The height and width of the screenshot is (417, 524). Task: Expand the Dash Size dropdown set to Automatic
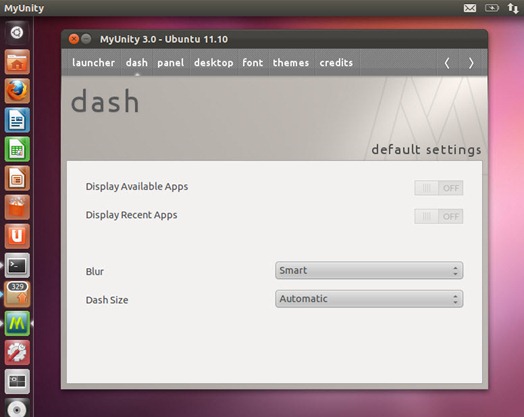[x=369, y=299]
